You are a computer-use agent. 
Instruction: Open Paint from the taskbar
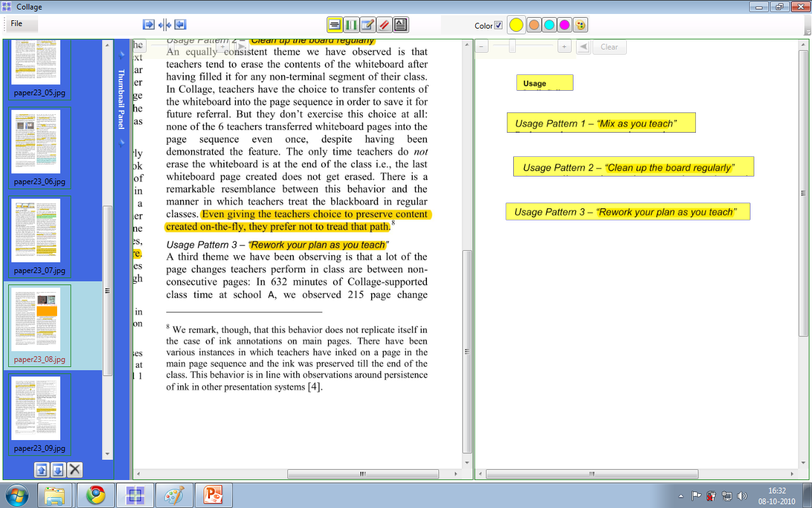pyautogui.click(x=174, y=495)
